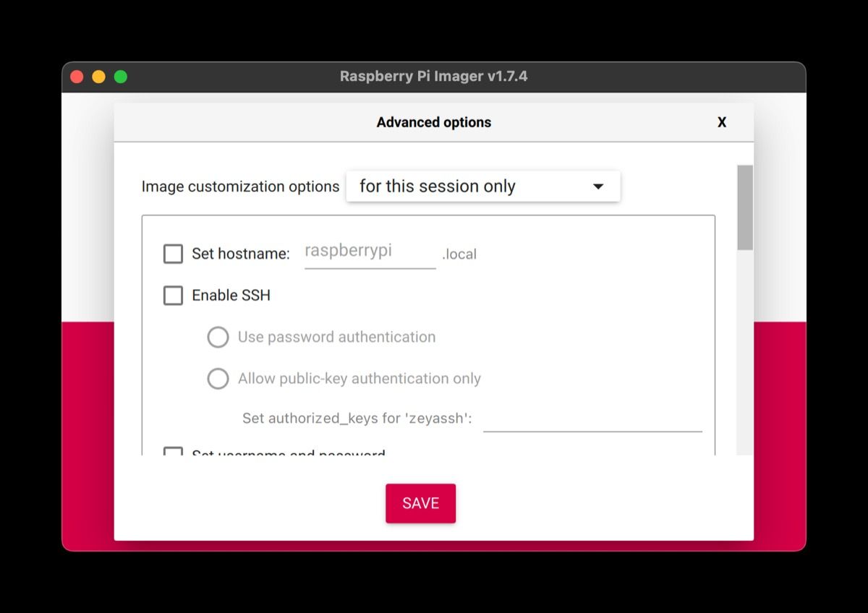Click the "Image customization options" label
Image resolution: width=868 pixels, height=613 pixels.
pos(240,187)
